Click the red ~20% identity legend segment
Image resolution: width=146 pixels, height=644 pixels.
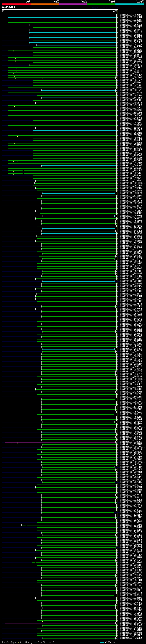(16, 4)
